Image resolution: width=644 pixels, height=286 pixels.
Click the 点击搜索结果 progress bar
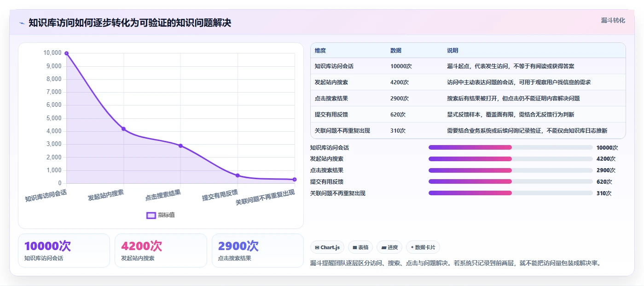[x=511, y=170]
